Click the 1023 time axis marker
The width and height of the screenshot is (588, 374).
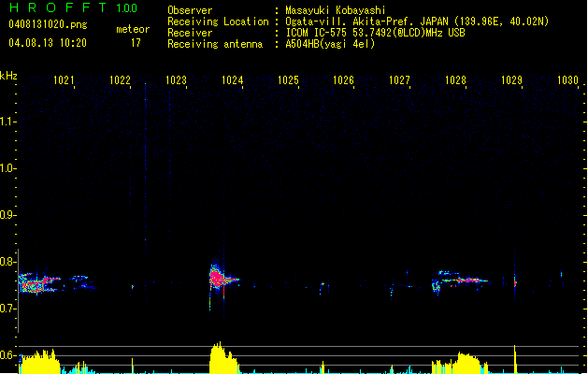pos(176,80)
